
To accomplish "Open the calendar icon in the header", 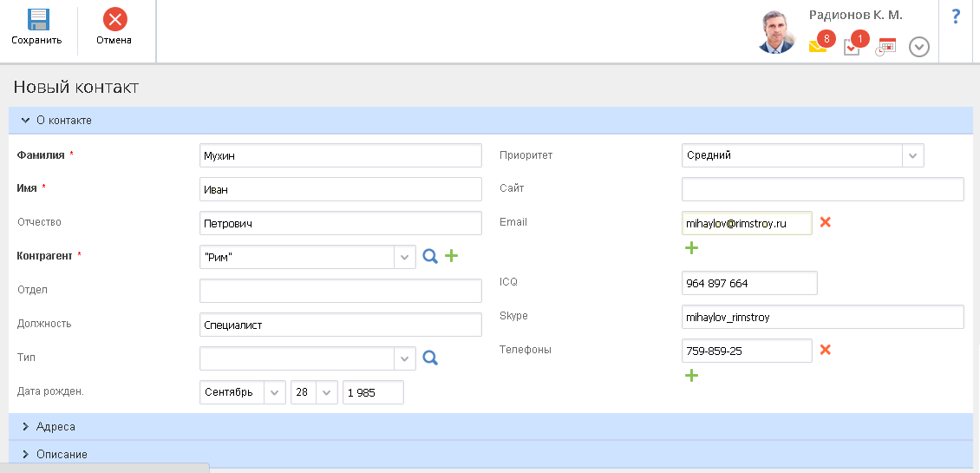I will (x=885, y=47).
